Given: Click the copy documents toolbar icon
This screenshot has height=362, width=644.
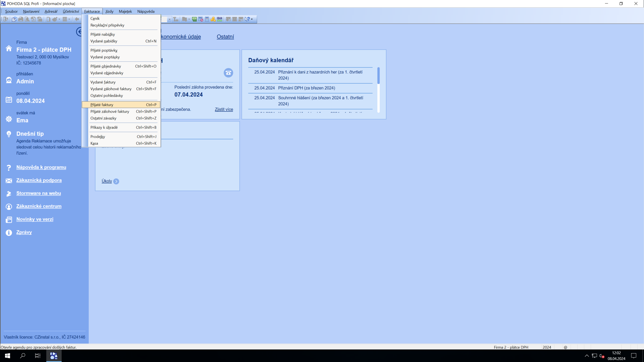Looking at the screenshot, I should coord(14,19).
